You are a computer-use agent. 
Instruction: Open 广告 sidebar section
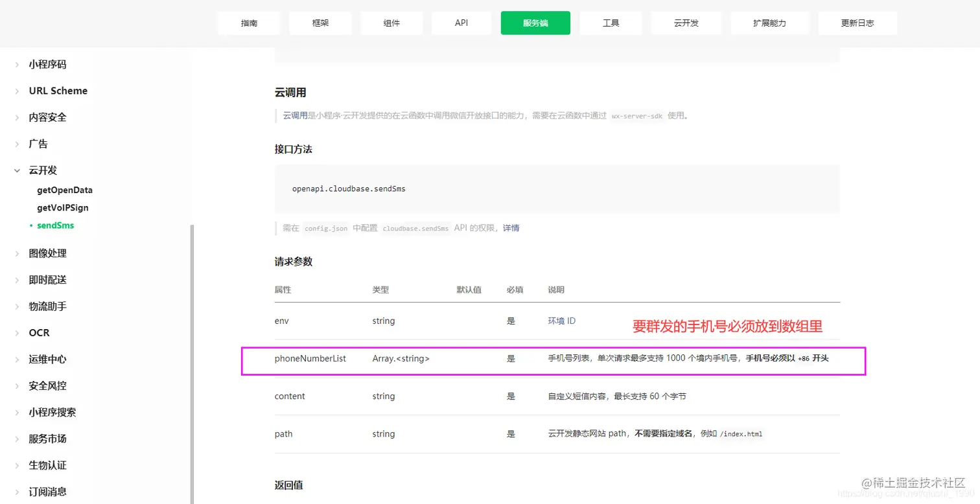click(x=38, y=144)
